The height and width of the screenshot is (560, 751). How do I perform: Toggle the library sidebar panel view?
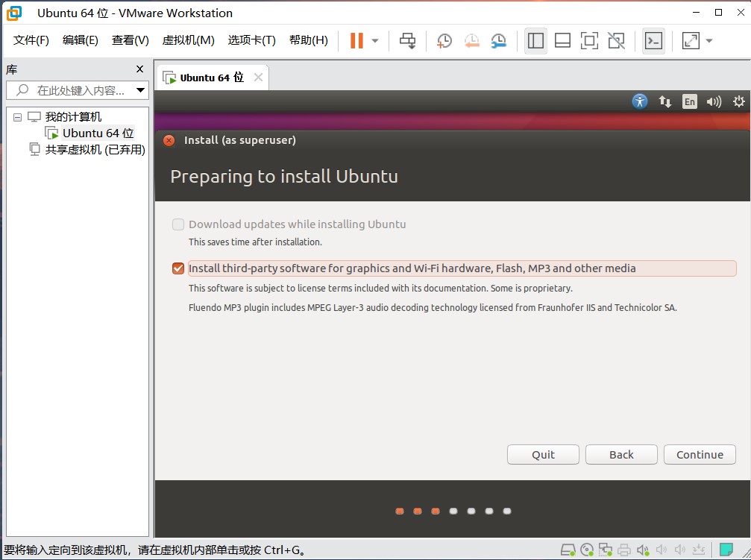coord(535,41)
